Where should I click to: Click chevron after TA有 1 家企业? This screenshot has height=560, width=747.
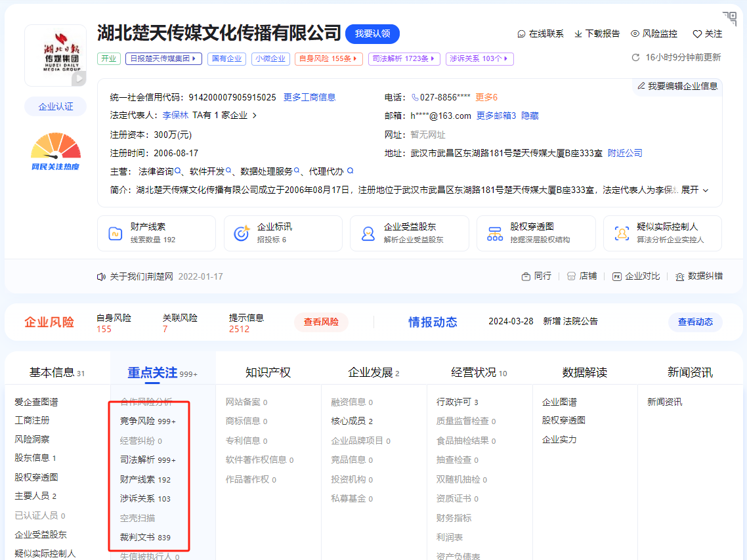(255, 116)
